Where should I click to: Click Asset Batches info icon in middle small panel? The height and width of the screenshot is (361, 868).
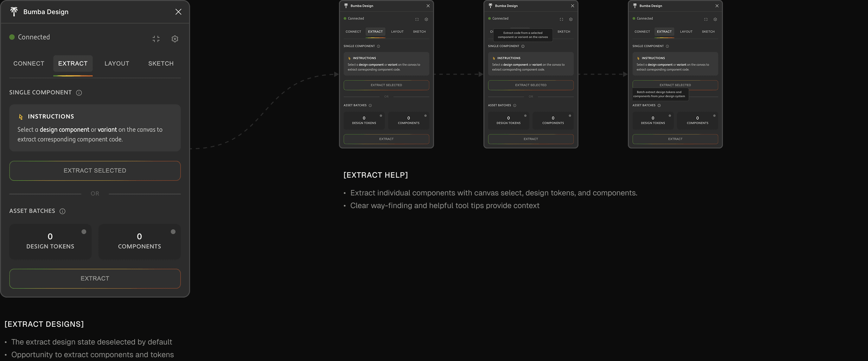pyautogui.click(x=514, y=106)
